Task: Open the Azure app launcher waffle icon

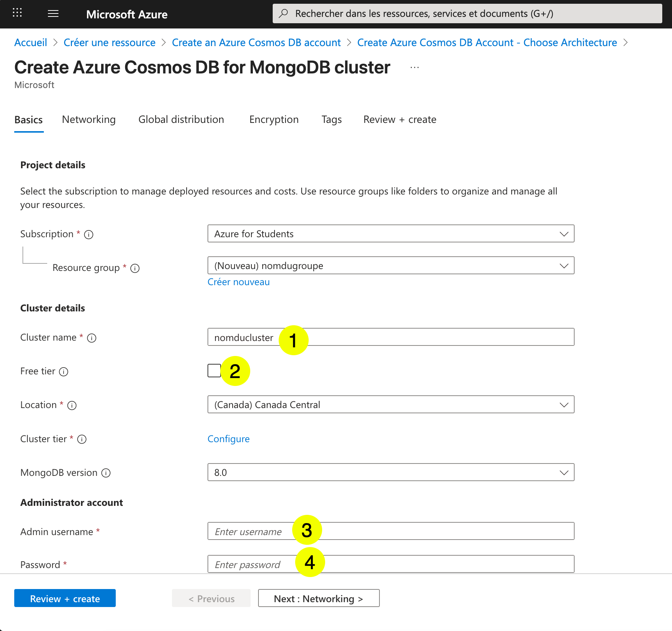Action: point(17,13)
